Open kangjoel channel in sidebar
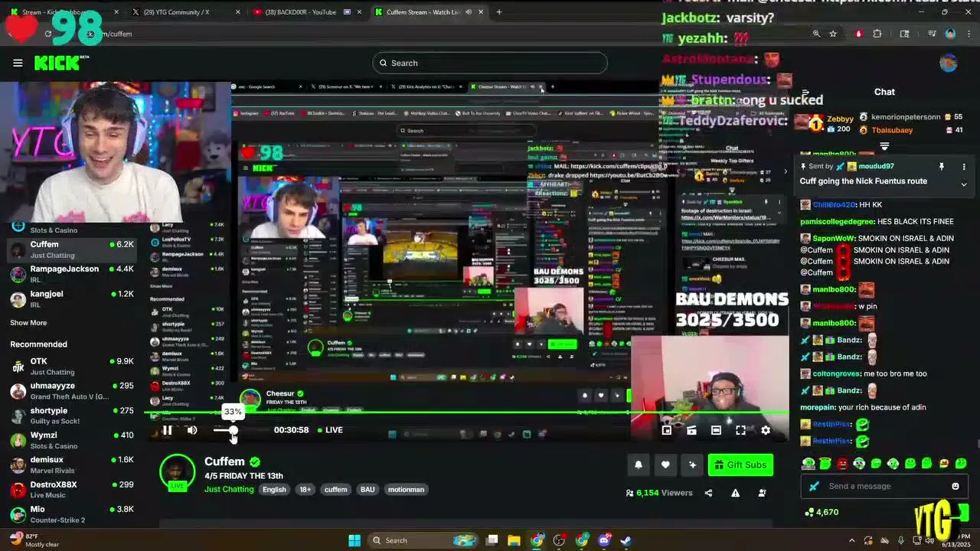This screenshot has width=980, height=551. tap(72, 298)
